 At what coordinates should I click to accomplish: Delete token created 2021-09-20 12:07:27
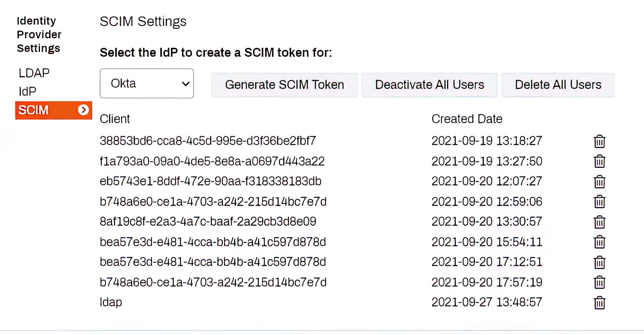click(599, 182)
